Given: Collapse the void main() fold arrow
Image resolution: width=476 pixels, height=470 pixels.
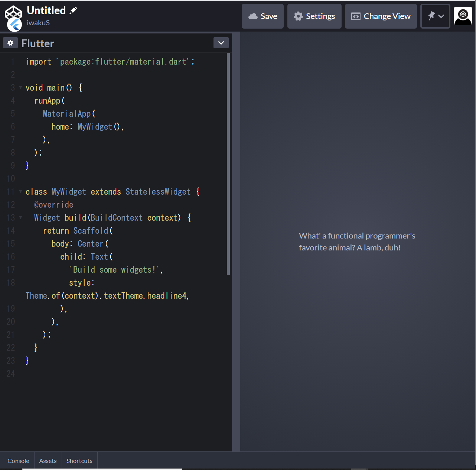Looking at the screenshot, I should [x=20, y=88].
